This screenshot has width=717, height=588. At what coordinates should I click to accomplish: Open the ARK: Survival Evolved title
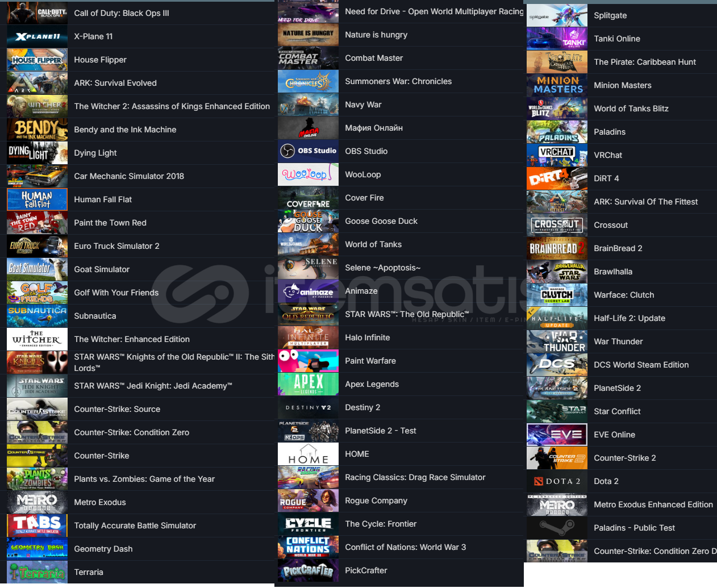click(115, 83)
